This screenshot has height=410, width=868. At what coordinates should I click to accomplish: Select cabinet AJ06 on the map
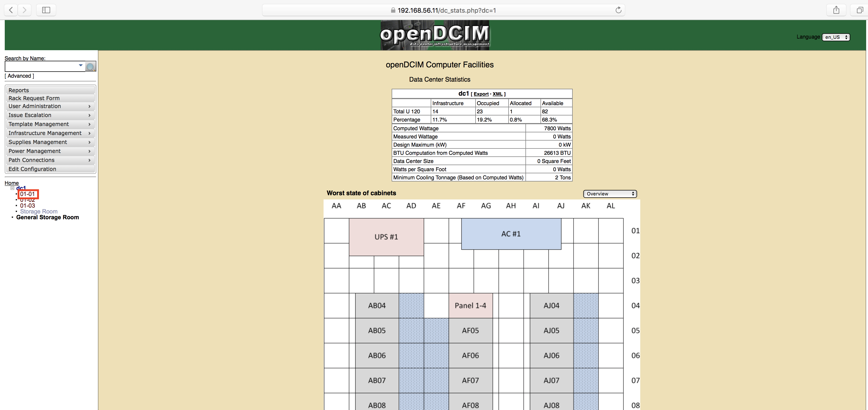[x=551, y=355]
